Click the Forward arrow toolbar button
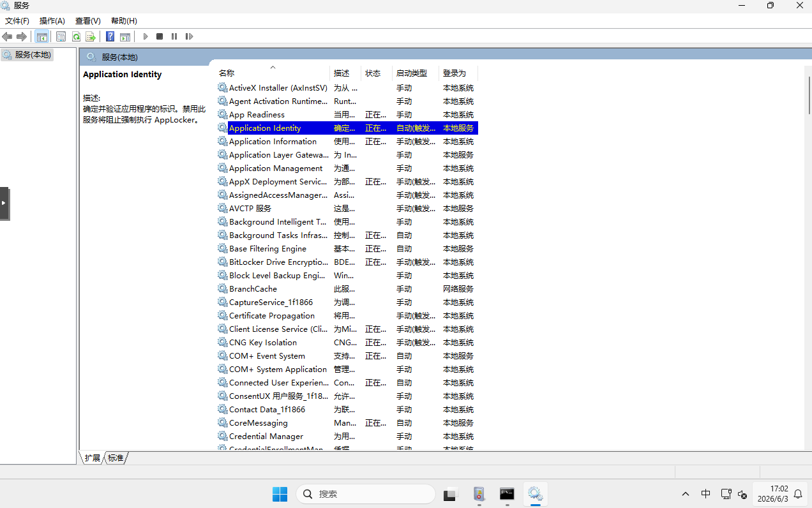 22,36
